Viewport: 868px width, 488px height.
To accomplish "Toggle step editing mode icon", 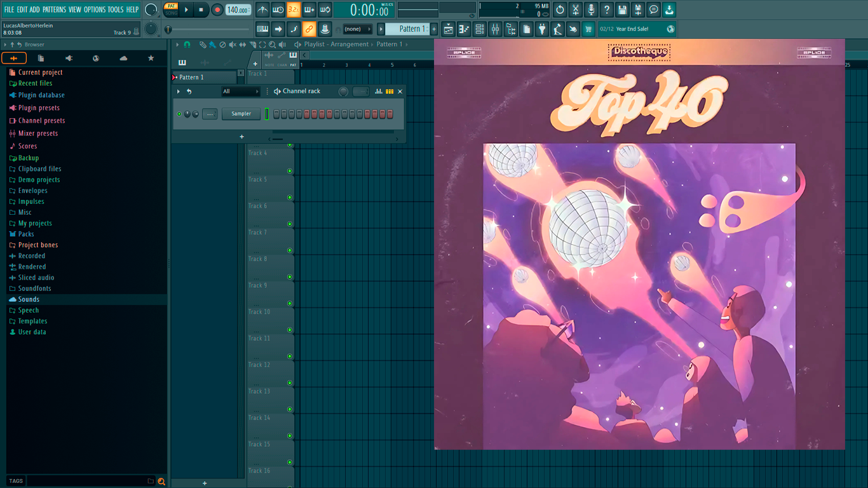I will click(x=293, y=29).
